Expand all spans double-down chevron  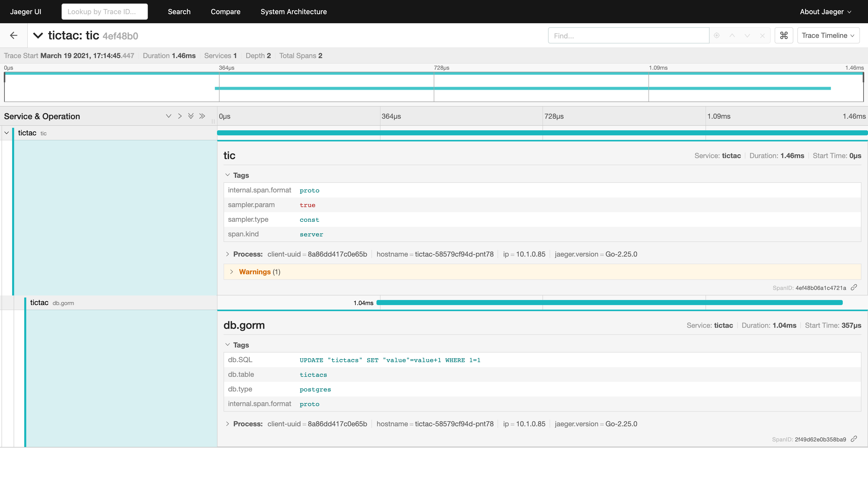pyautogui.click(x=191, y=116)
